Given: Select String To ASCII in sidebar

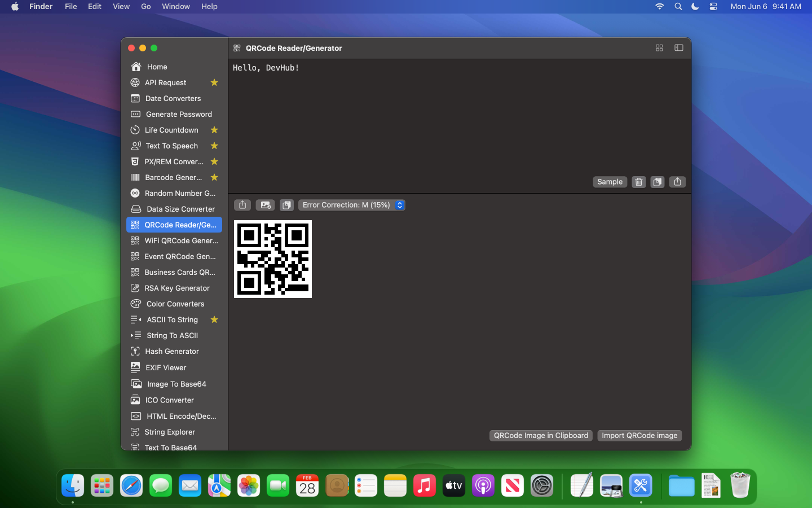Looking at the screenshot, I should tap(174, 335).
